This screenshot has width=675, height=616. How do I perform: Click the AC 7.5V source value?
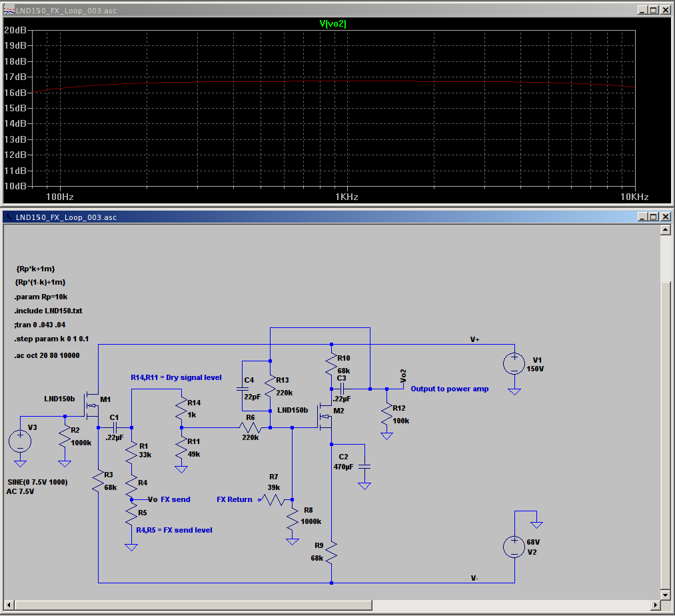20,492
